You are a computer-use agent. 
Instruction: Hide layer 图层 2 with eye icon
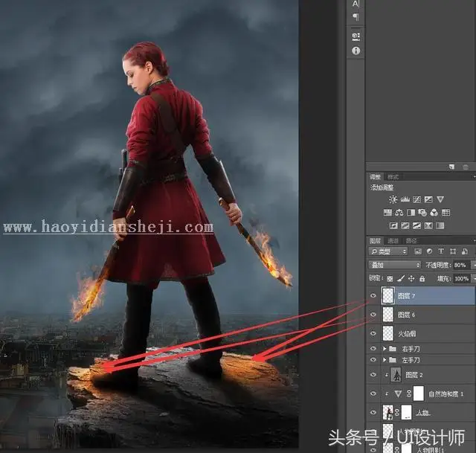pos(373,375)
